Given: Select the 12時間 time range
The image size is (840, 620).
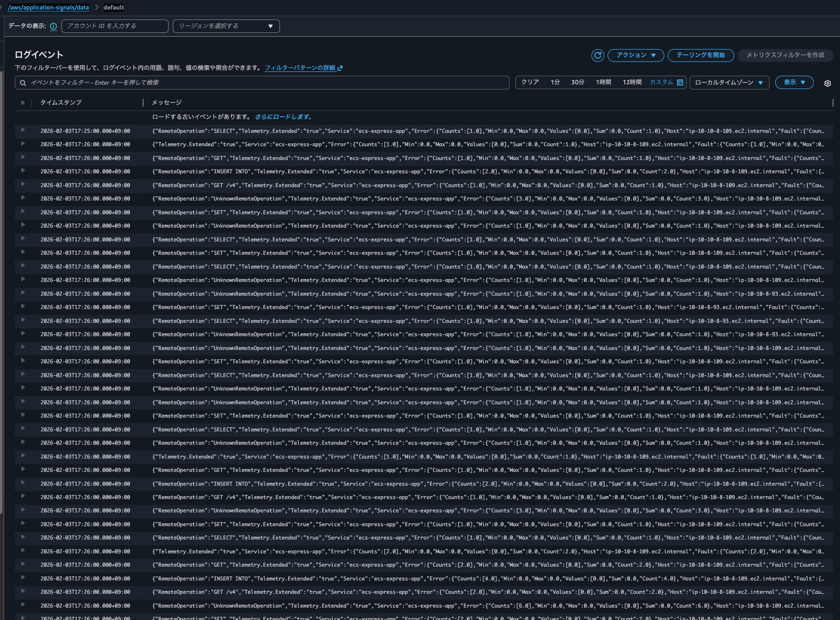Looking at the screenshot, I should click(x=633, y=82).
